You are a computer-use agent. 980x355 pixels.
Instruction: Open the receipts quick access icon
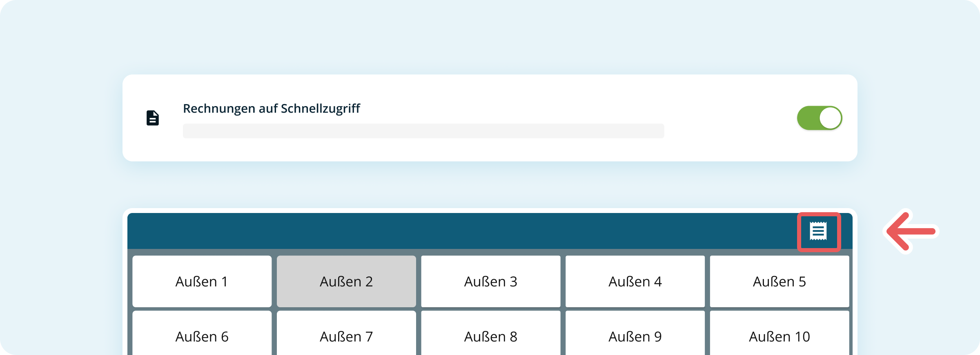pyautogui.click(x=818, y=231)
